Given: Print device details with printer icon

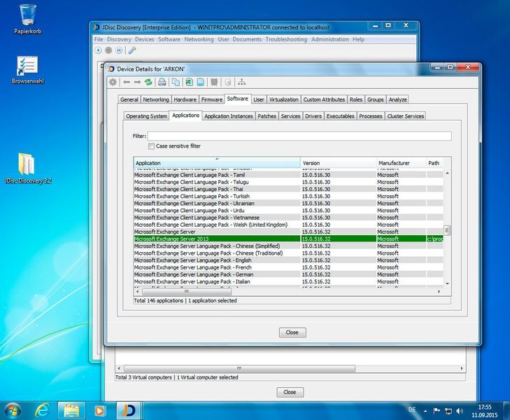Looking at the screenshot, I should [162, 83].
